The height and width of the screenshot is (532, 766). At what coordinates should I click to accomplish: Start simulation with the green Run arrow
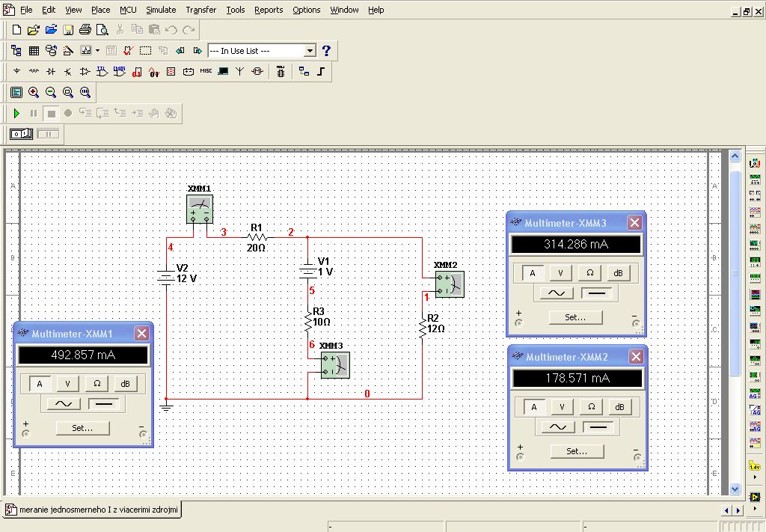coord(16,113)
